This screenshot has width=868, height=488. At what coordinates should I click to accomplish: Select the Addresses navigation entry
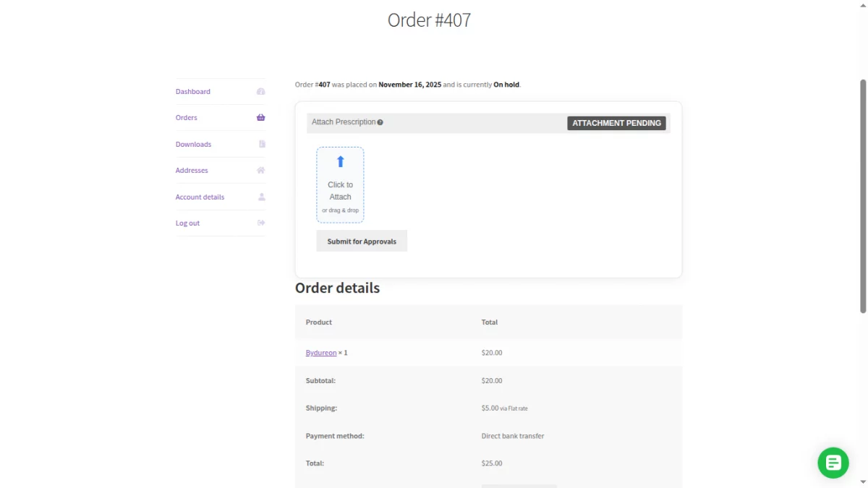coord(192,170)
